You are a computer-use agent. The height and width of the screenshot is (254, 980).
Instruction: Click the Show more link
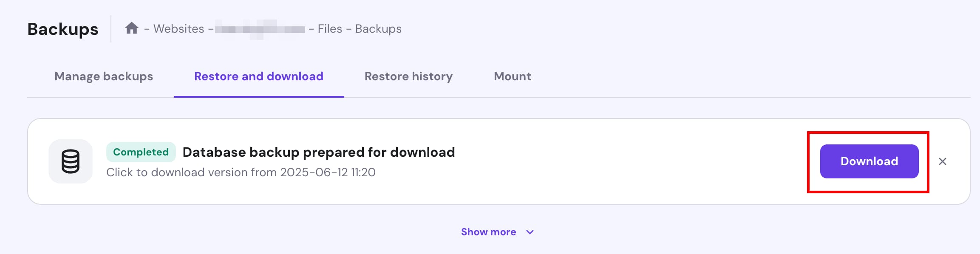488,232
